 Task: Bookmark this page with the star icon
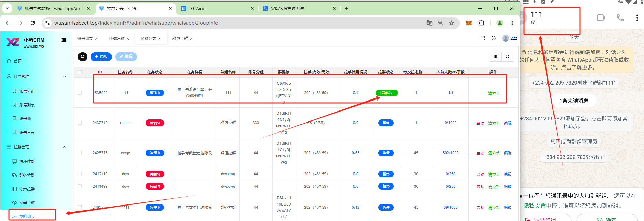(x=452, y=23)
